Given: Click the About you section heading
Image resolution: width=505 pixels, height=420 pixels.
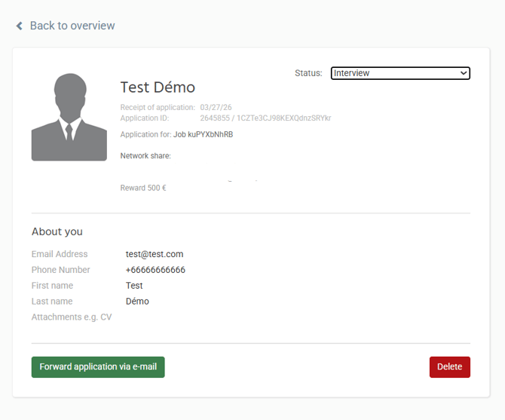Looking at the screenshot, I should 57,231.
